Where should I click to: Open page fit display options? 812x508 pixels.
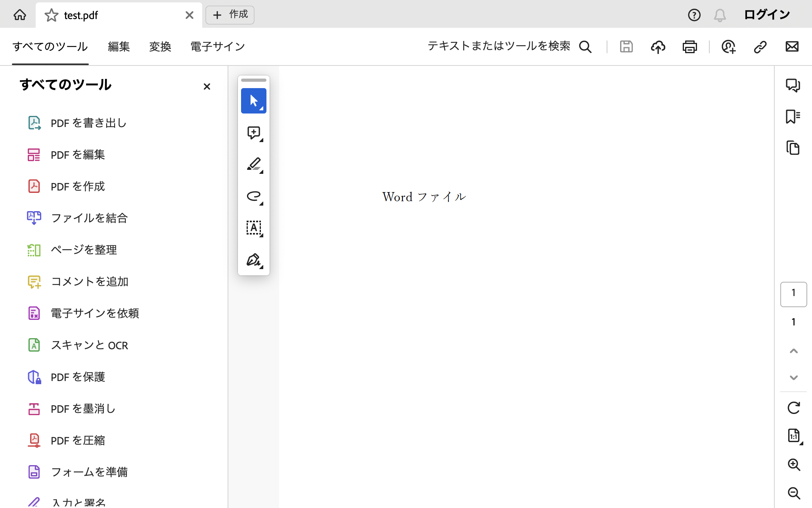point(794,436)
